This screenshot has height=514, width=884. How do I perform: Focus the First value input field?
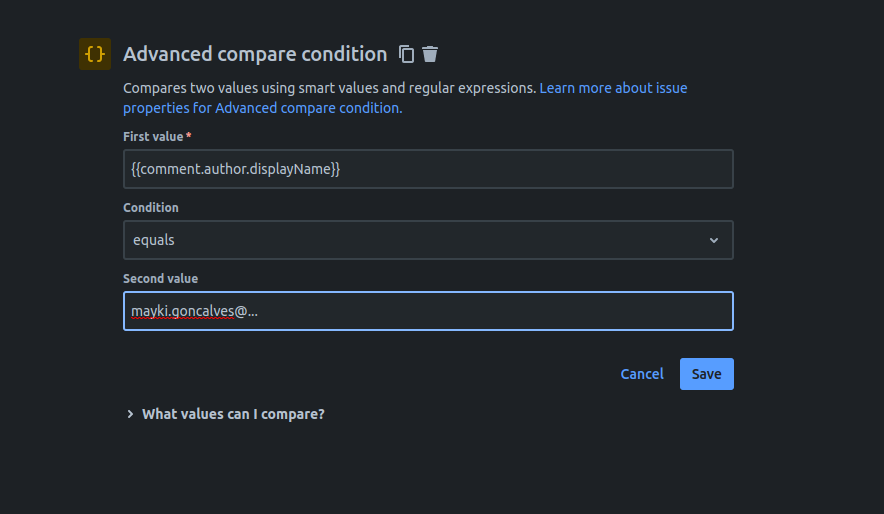tap(428, 169)
